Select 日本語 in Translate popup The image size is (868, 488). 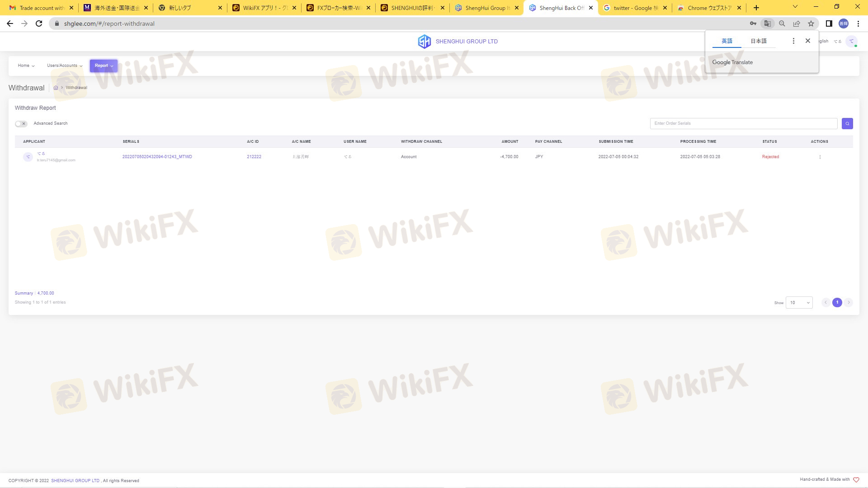[x=759, y=41]
